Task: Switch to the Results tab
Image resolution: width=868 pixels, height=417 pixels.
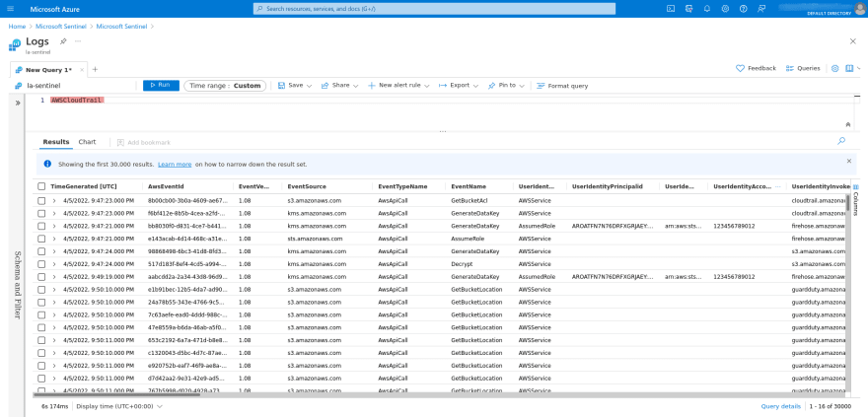Action: point(56,142)
